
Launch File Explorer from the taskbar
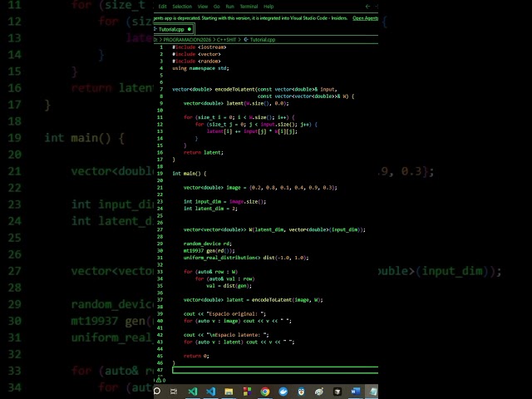(229, 392)
